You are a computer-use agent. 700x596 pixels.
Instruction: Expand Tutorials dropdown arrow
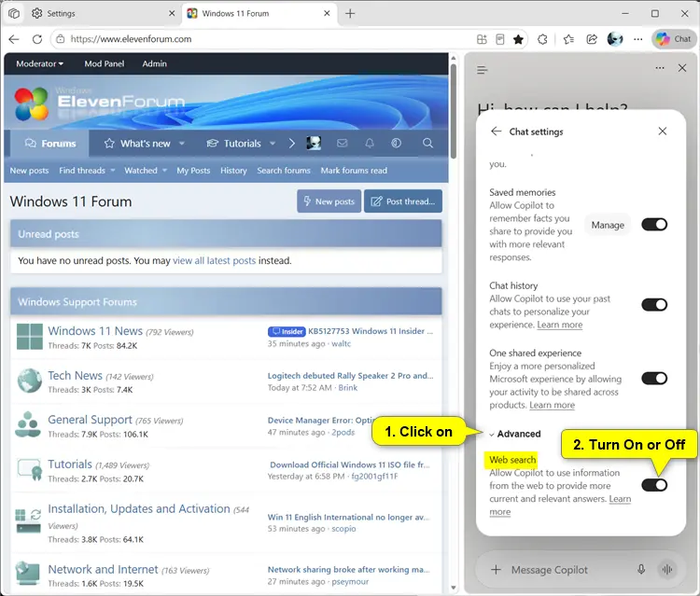(x=273, y=144)
